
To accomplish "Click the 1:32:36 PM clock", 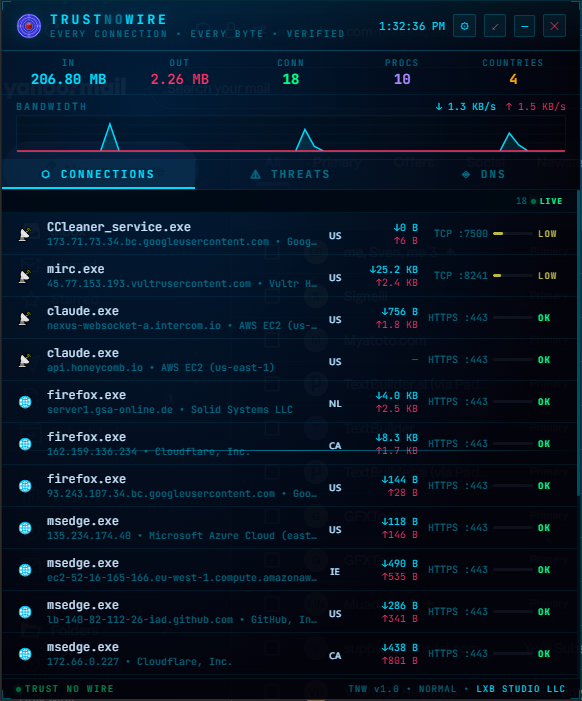I will point(412,26).
